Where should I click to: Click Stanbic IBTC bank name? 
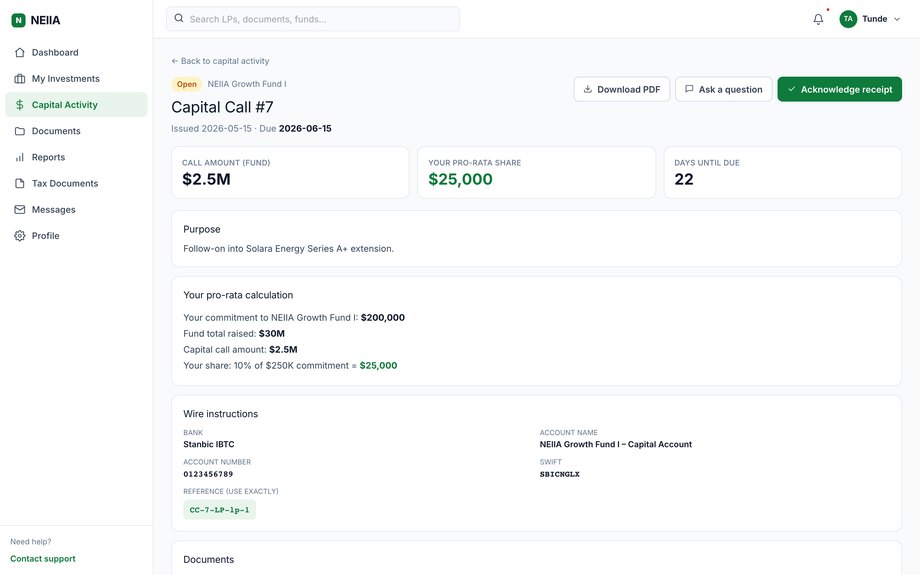[x=209, y=444]
